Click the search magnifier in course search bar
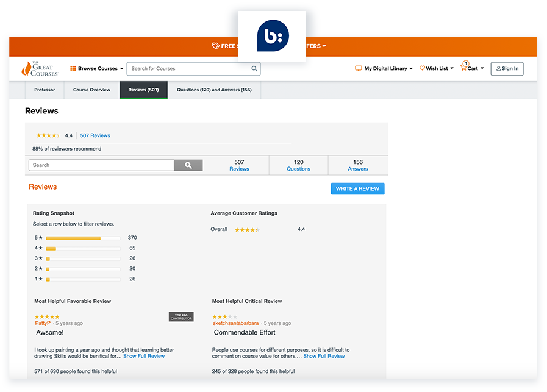This screenshot has height=392, width=547. (254, 68)
